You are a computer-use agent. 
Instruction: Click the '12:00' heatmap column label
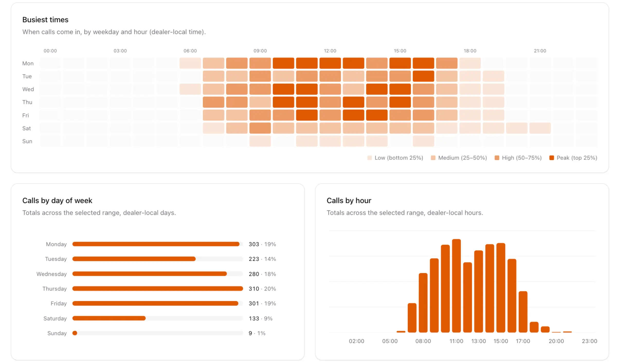330,51
